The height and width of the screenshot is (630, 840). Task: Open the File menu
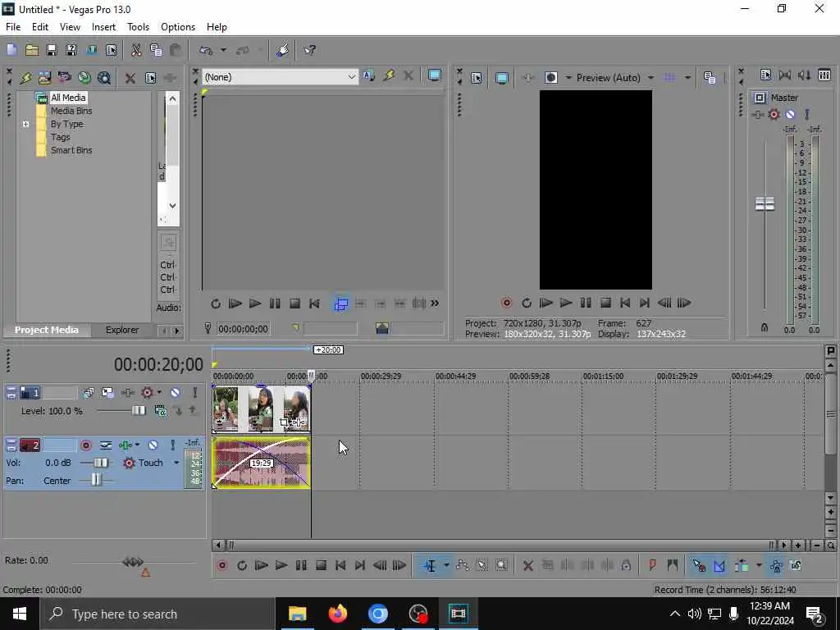point(13,27)
